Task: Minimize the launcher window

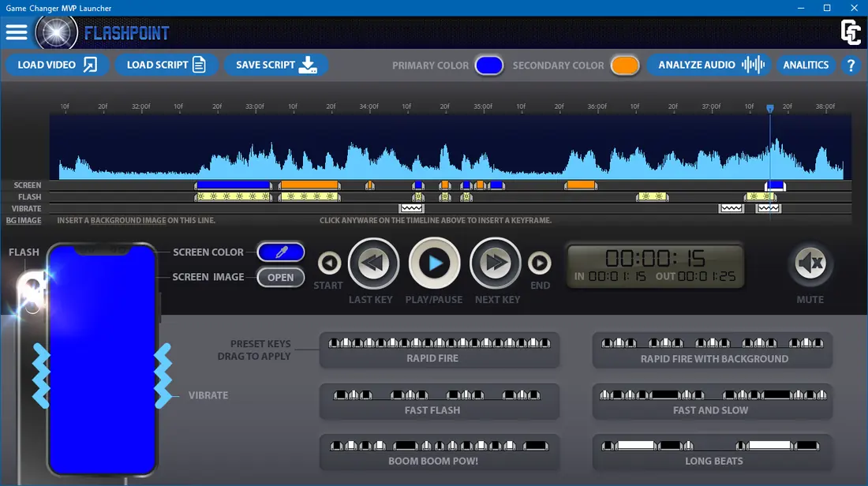Action: click(x=800, y=8)
